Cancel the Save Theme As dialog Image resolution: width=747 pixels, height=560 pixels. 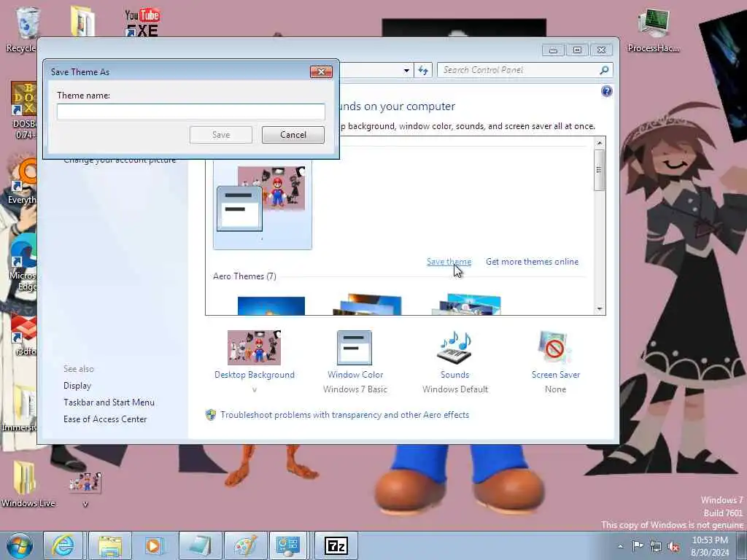(293, 135)
